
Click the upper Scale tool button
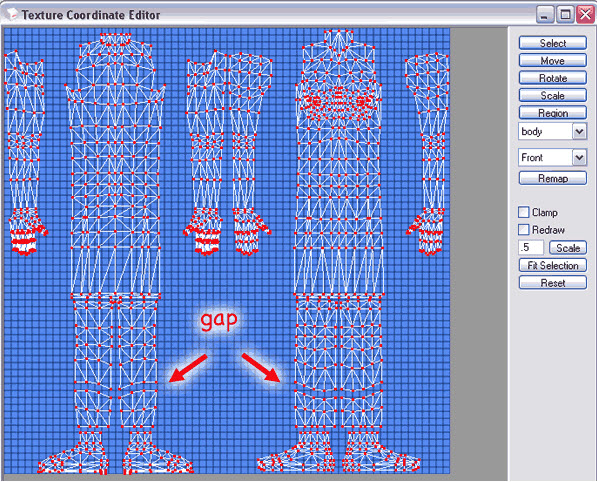click(x=552, y=96)
